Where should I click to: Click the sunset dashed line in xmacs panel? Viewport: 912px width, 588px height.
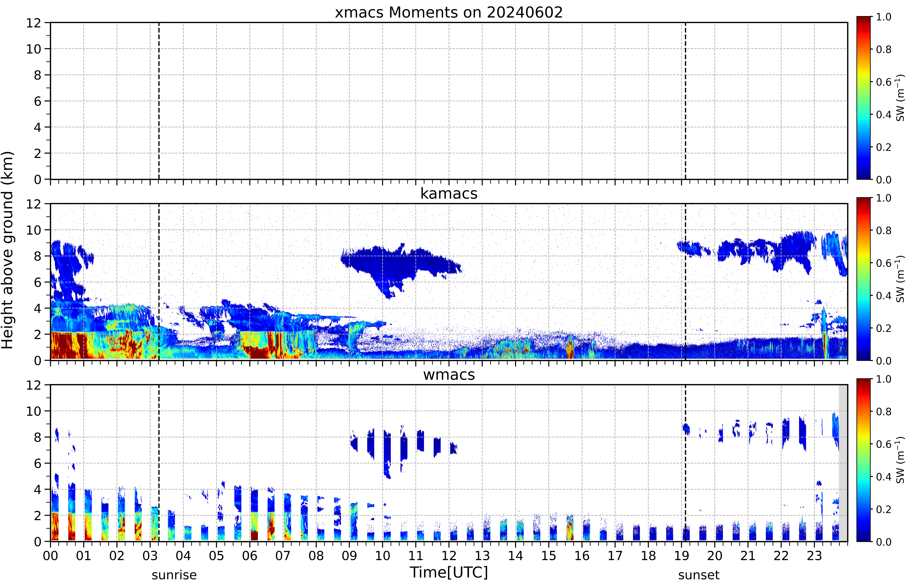[686, 101]
